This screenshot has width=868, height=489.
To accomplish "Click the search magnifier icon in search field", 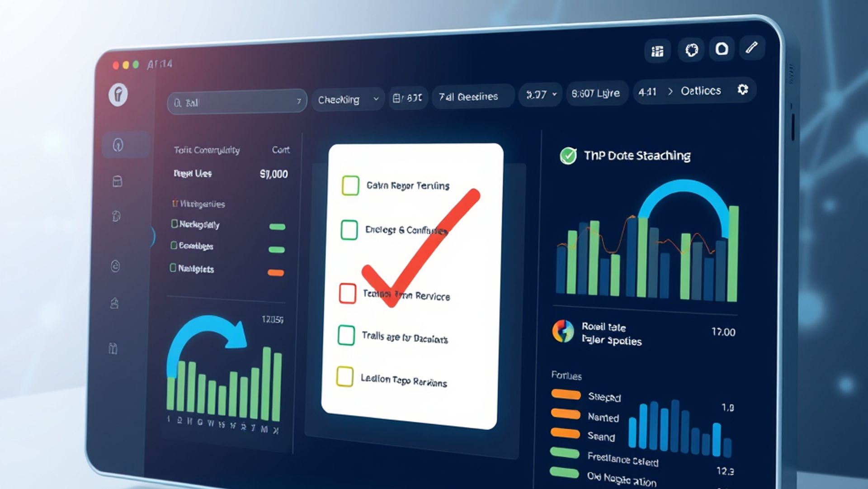I will click(177, 103).
